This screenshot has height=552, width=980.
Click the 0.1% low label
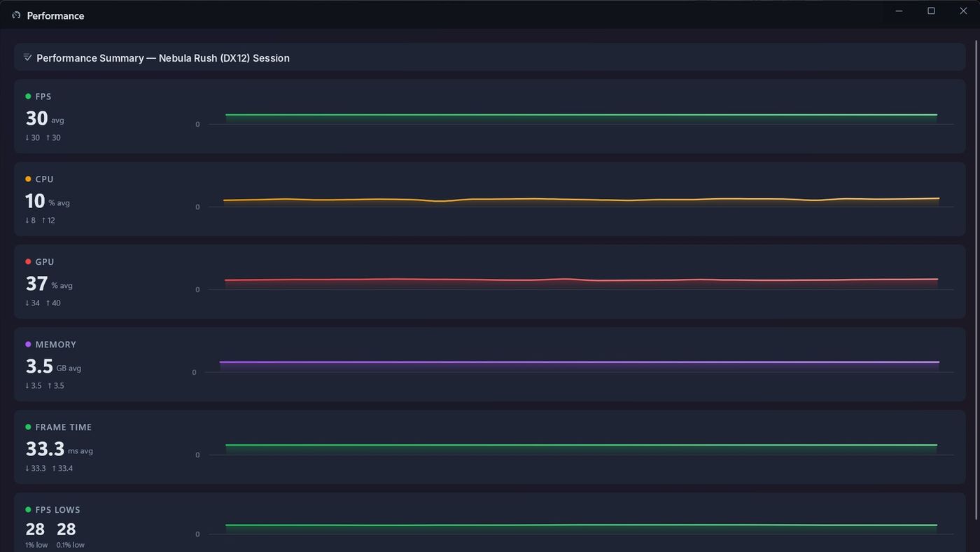[x=71, y=545]
